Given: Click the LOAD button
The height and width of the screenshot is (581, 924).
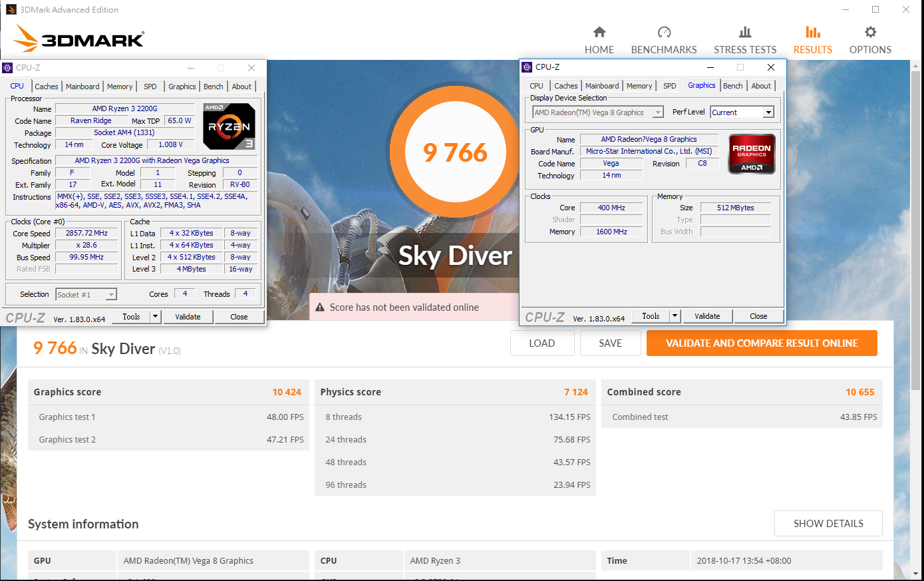Looking at the screenshot, I should [542, 343].
